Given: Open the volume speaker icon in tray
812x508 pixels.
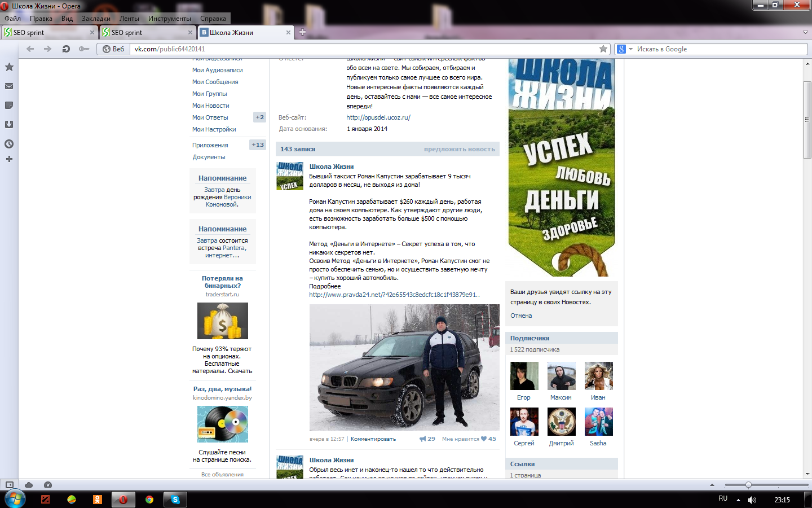Looking at the screenshot, I should point(752,500).
